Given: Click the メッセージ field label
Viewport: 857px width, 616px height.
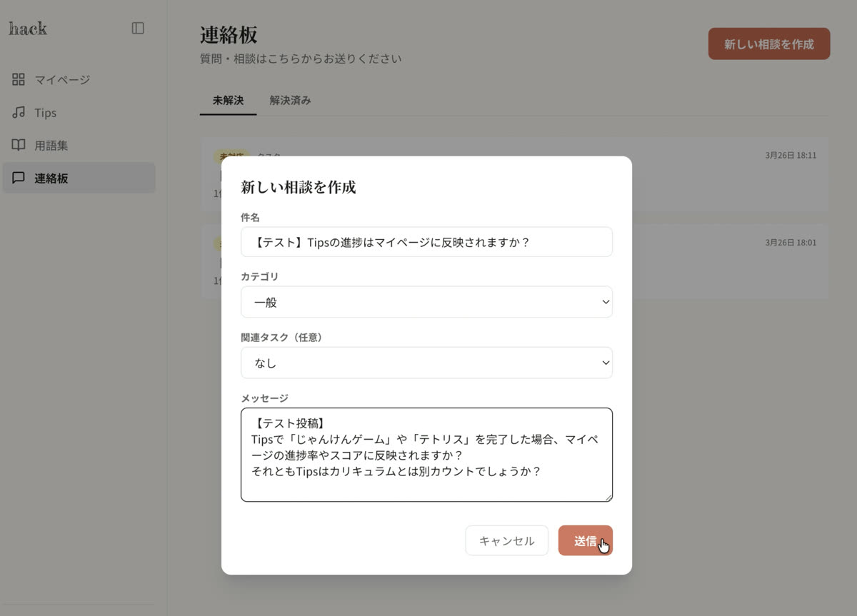Looking at the screenshot, I should [264, 398].
